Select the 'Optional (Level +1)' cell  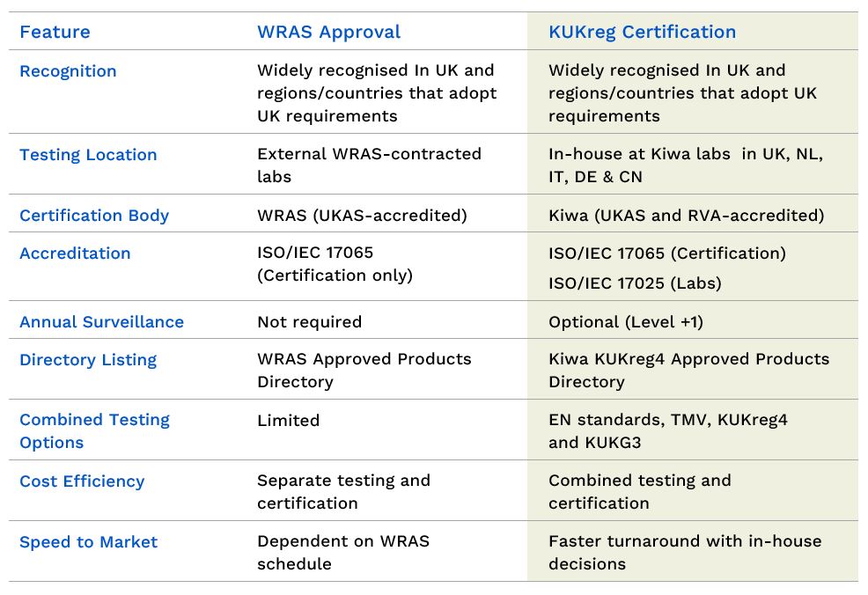tap(625, 322)
